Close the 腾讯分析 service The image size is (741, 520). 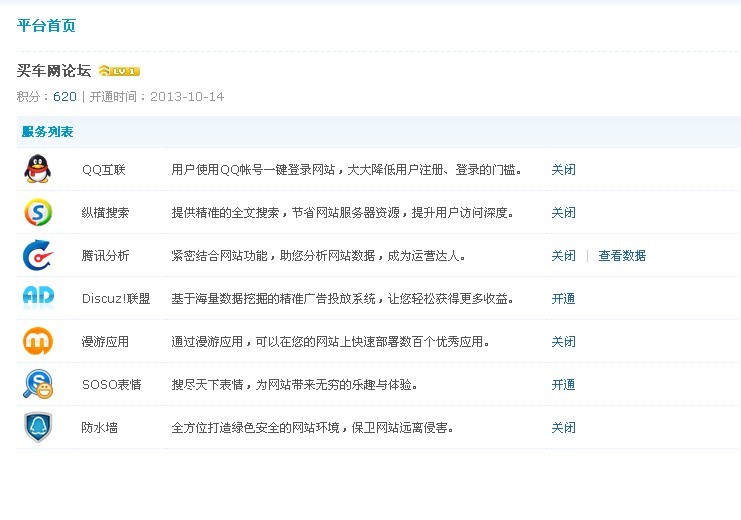[563, 256]
